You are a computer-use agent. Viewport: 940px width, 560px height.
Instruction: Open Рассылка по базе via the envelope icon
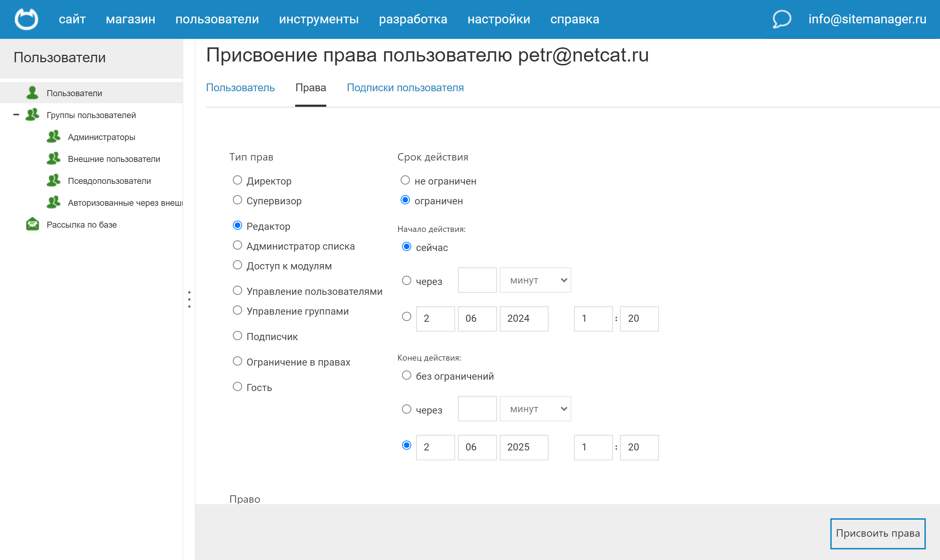(x=33, y=224)
